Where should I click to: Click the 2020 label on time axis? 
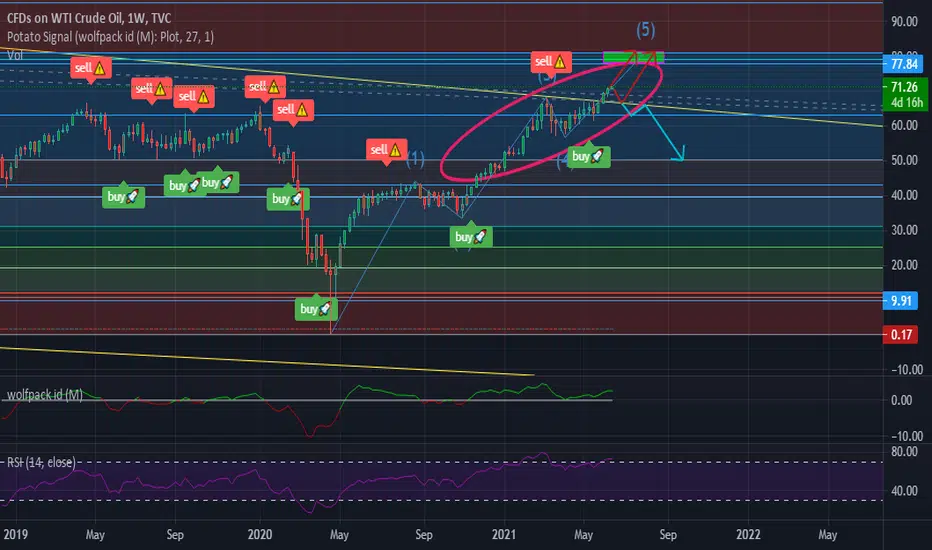[x=260, y=534]
